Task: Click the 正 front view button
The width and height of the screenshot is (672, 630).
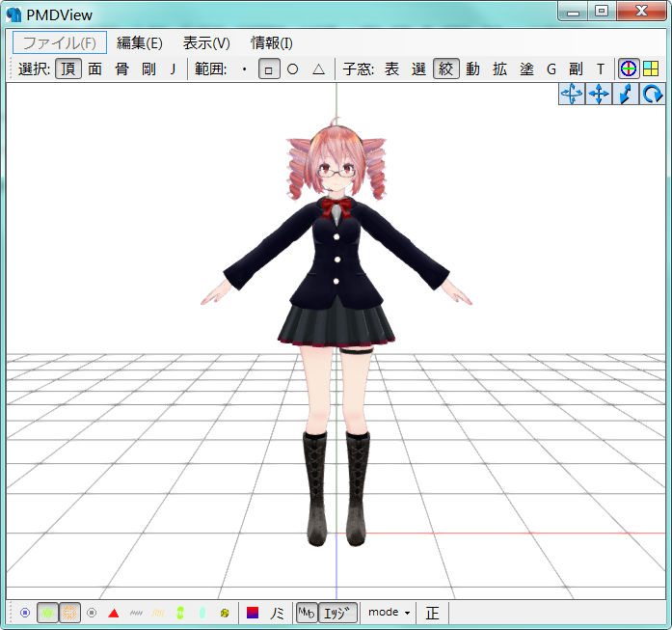Action: pos(433,613)
